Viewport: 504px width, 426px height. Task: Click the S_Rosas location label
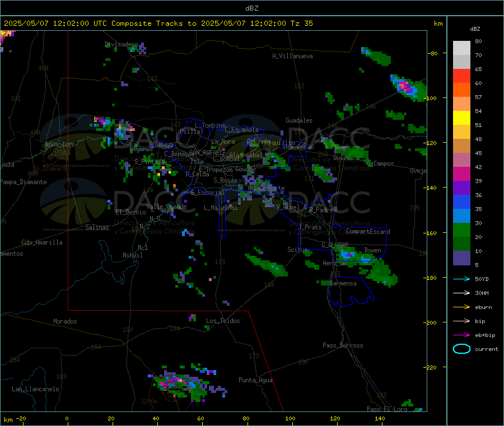click(x=225, y=180)
